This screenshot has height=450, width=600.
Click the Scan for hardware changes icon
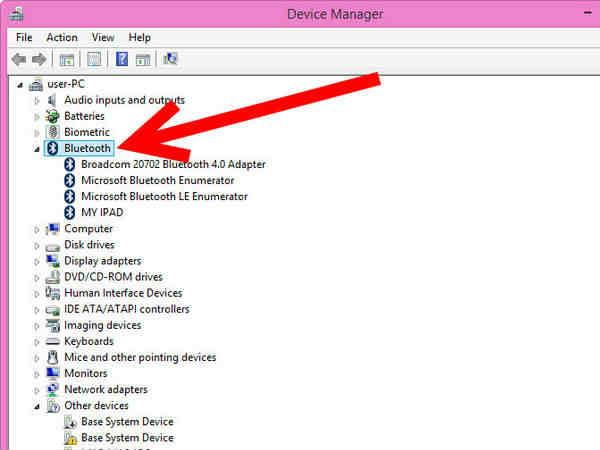click(x=170, y=60)
